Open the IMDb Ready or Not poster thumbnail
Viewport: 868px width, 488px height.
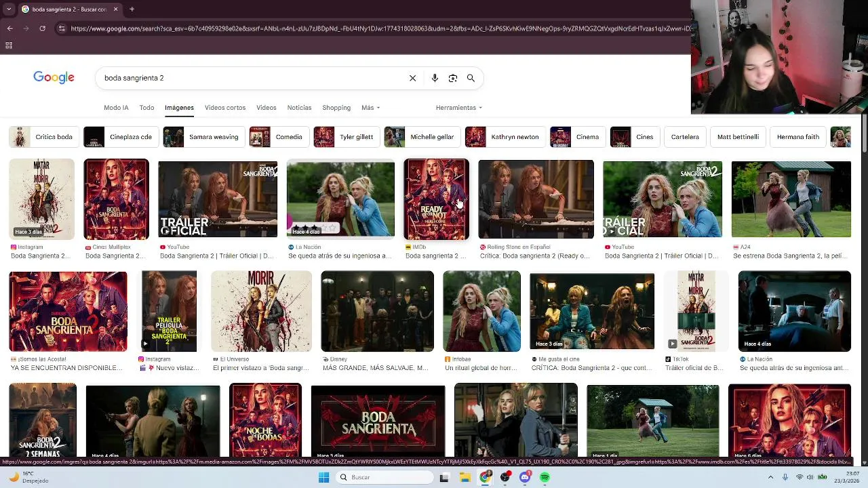pyautogui.click(x=436, y=199)
